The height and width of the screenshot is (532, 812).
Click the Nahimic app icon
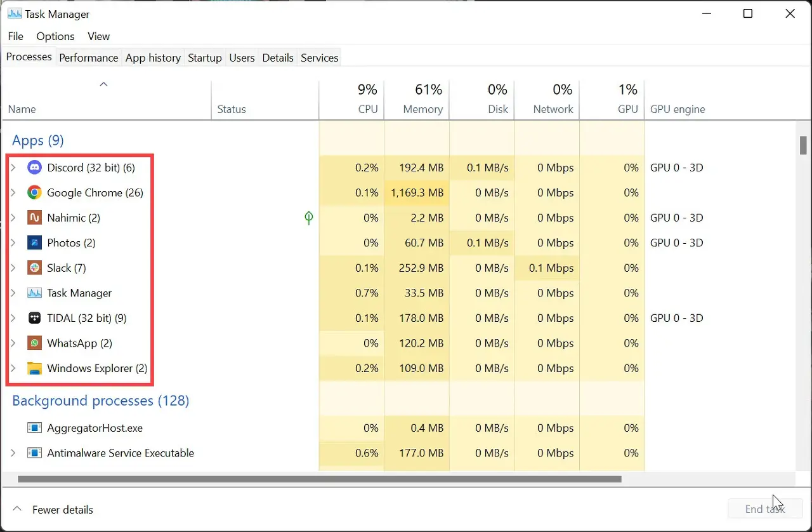pos(34,218)
